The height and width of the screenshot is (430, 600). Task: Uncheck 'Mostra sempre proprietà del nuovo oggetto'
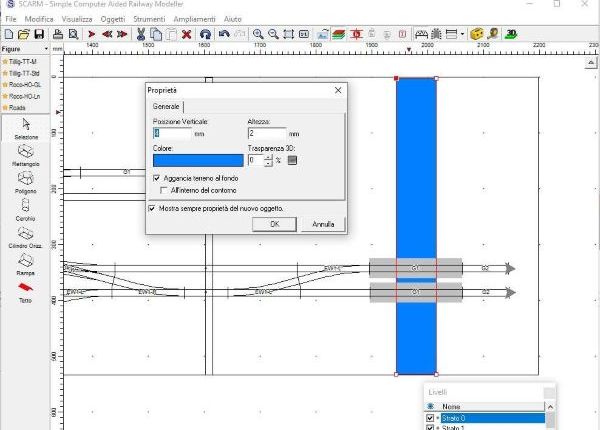pos(152,208)
